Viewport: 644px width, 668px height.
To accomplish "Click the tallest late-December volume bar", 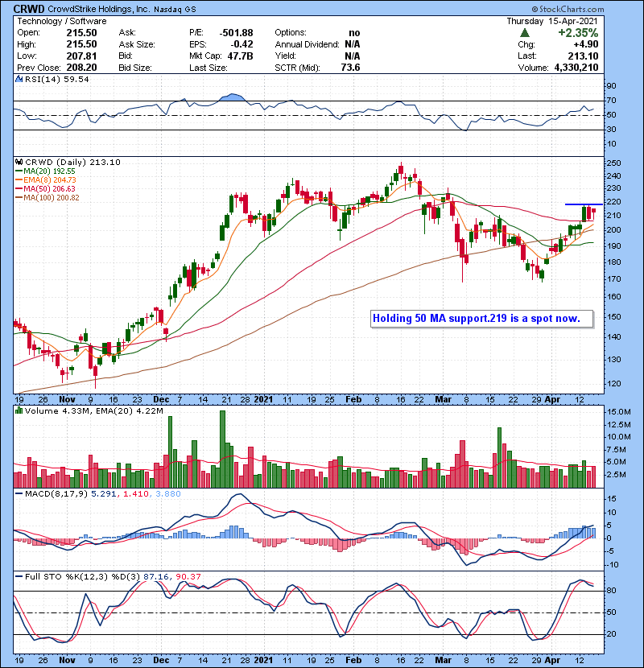I will point(222,449).
